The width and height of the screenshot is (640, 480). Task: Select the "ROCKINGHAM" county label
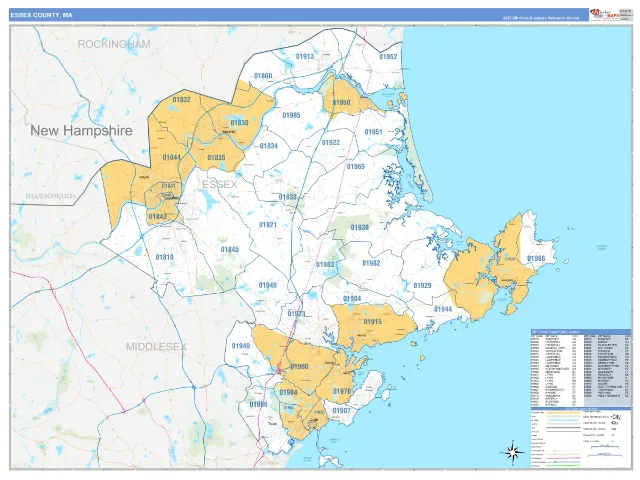[x=114, y=44]
